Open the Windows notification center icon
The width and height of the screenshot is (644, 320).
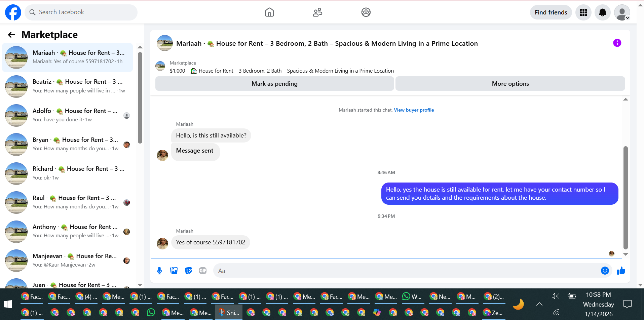click(627, 305)
